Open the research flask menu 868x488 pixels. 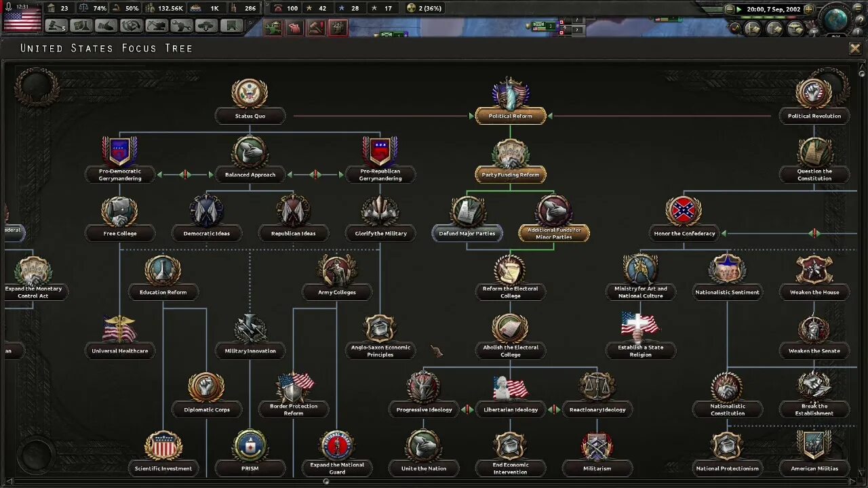tap(81, 26)
